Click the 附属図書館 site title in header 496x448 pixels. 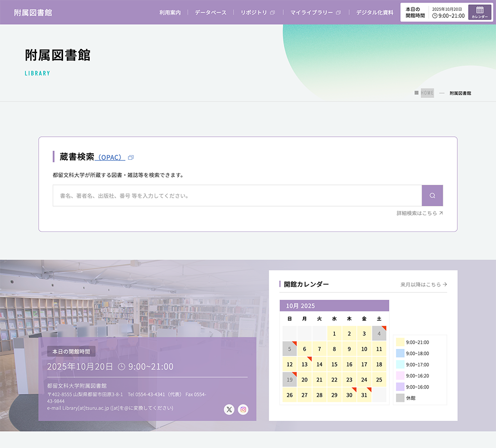(x=33, y=12)
